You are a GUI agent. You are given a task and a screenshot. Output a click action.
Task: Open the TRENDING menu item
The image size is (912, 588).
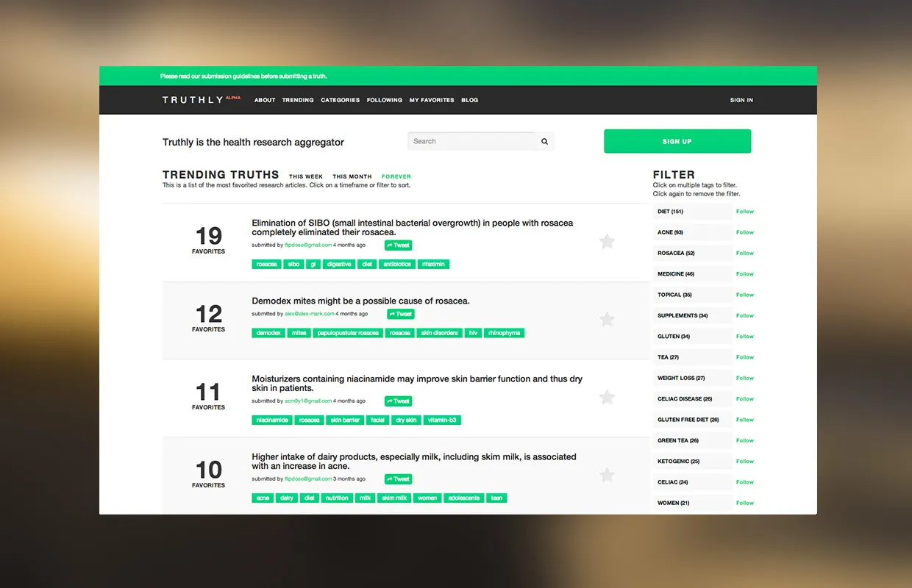[x=298, y=100]
